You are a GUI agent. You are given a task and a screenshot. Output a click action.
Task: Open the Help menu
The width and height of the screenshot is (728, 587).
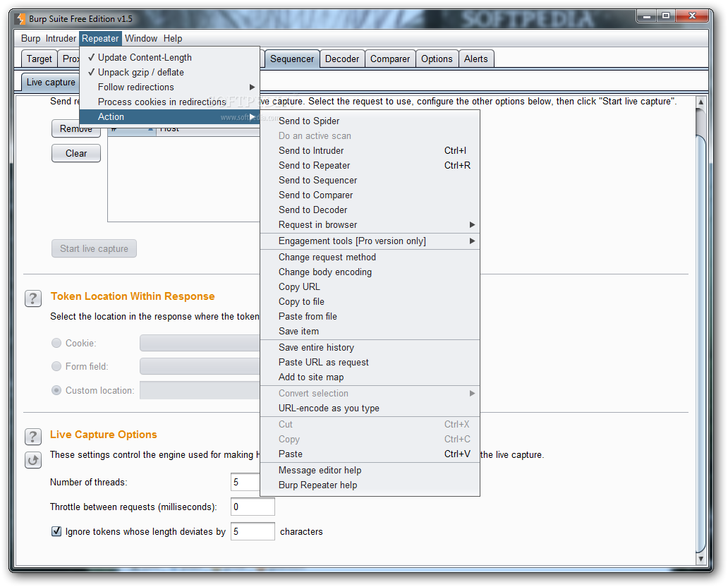173,39
